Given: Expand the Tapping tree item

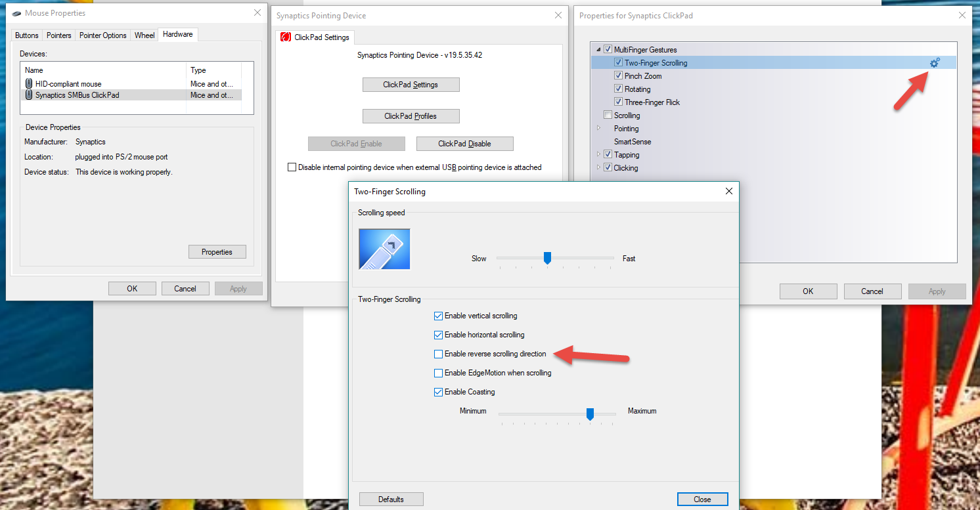Looking at the screenshot, I should (598, 154).
